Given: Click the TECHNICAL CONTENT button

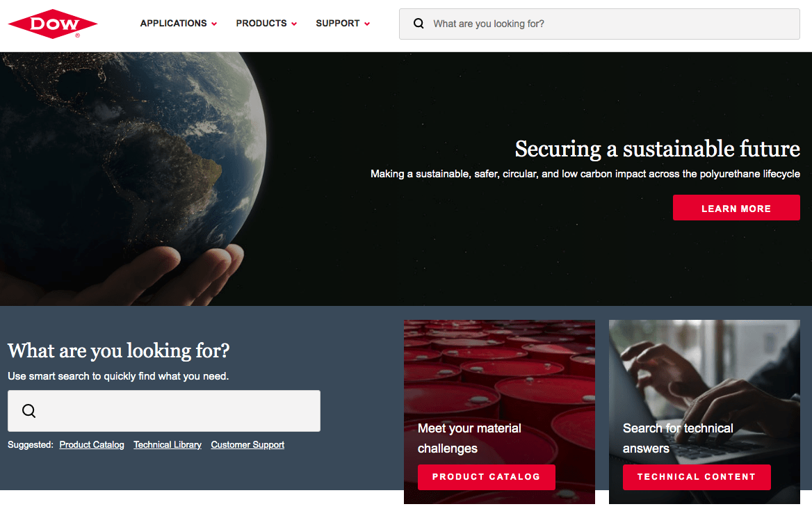Looking at the screenshot, I should [696, 477].
